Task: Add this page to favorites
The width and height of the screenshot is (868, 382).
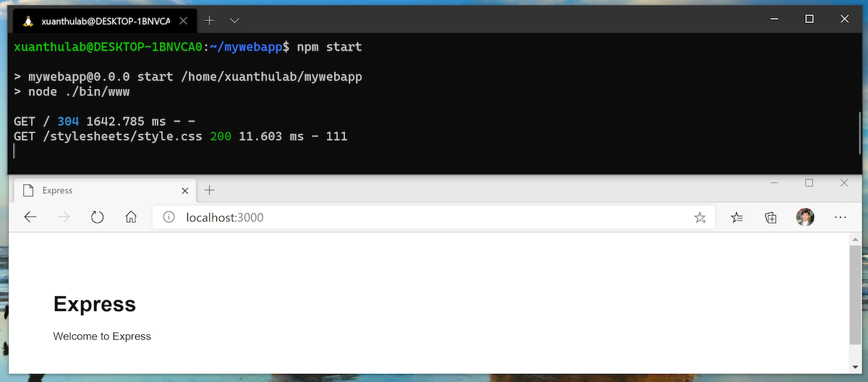Action: [699, 217]
